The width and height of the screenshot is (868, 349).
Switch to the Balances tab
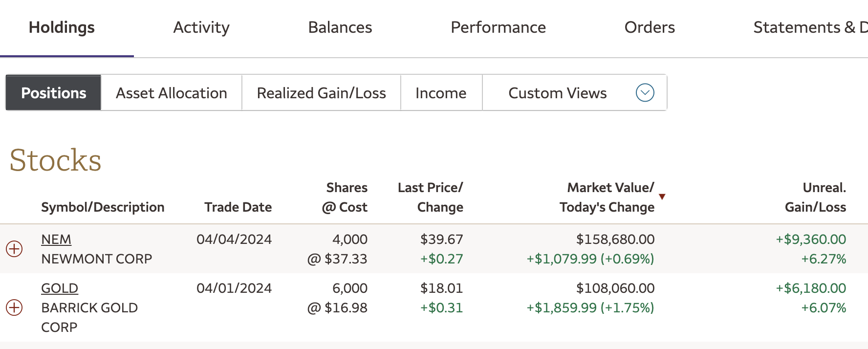pos(340,27)
